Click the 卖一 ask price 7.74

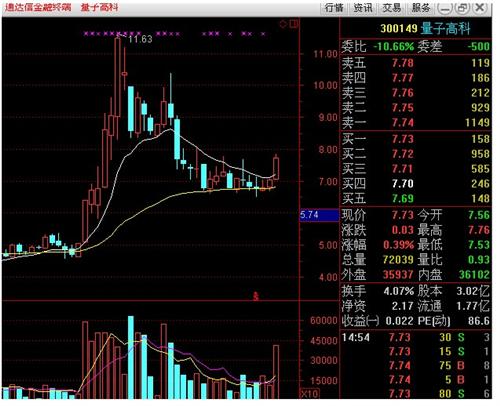click(403, 123)
